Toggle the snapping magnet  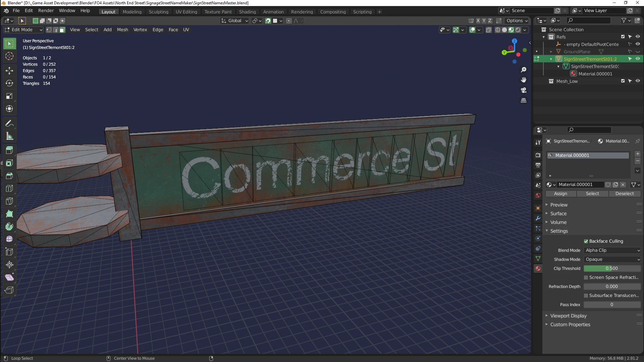(x=268, y=21)
